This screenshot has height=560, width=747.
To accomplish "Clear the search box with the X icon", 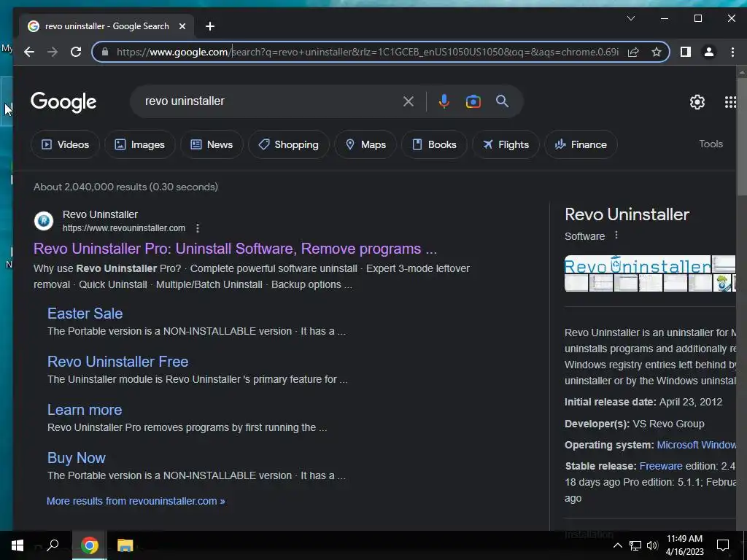I will 409,101.
